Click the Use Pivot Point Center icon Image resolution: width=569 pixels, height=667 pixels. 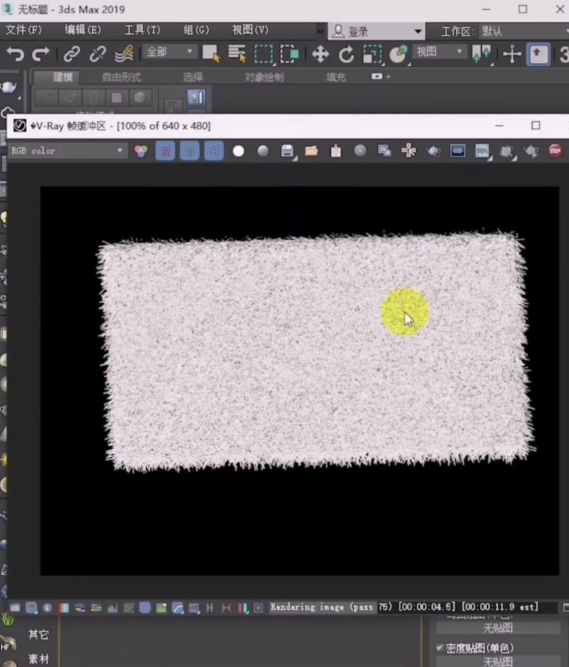(x=481, y=54)
